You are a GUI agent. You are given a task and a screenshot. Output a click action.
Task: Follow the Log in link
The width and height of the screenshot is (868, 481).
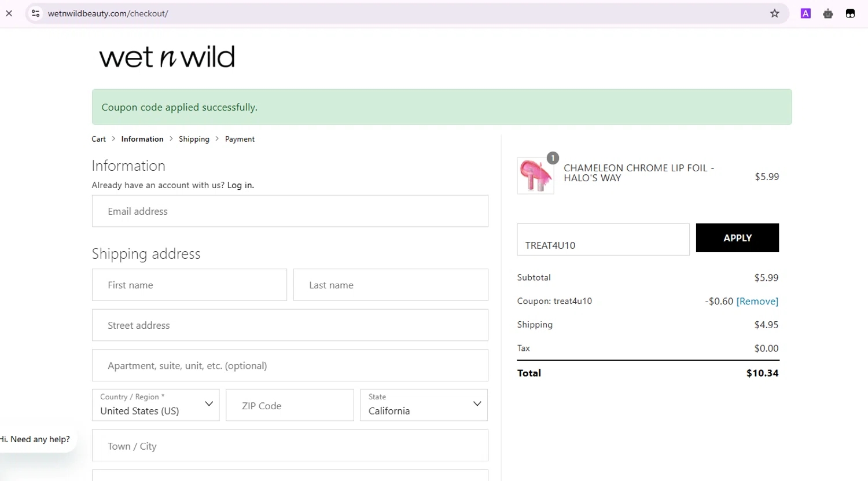[241, 185]
